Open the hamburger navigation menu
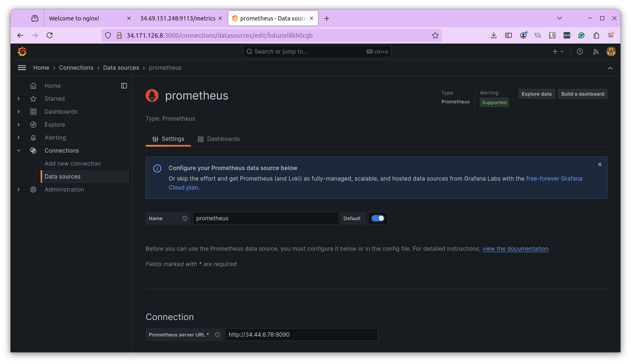 (x=22, y=68)
